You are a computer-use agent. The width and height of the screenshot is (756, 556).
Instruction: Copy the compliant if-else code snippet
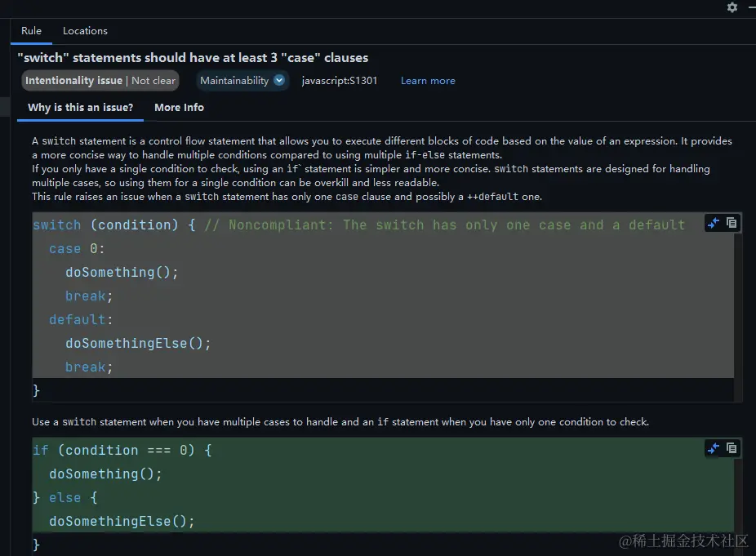(732, 448)
